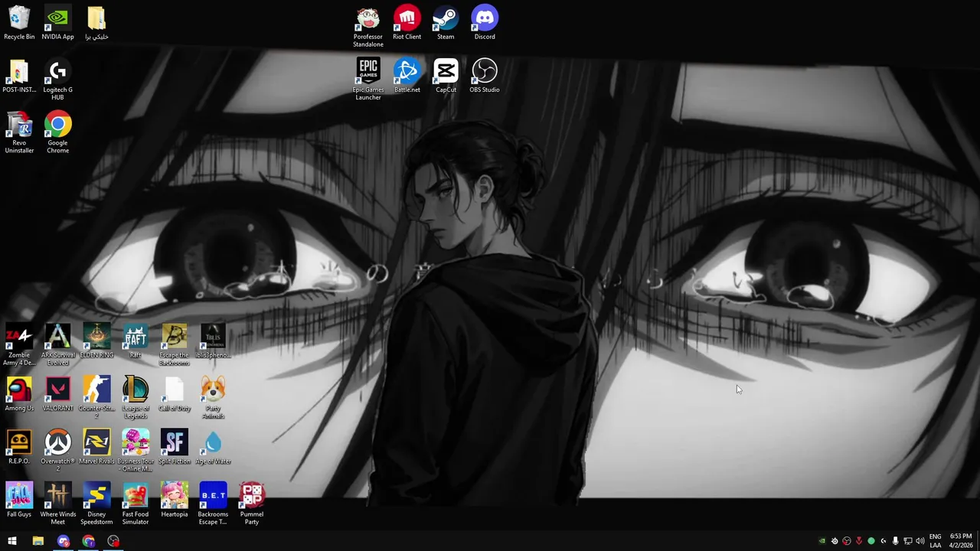Click the ARK Survival Evolved icon
Viewport: 980px width, 551px height.
coord(57,345)
